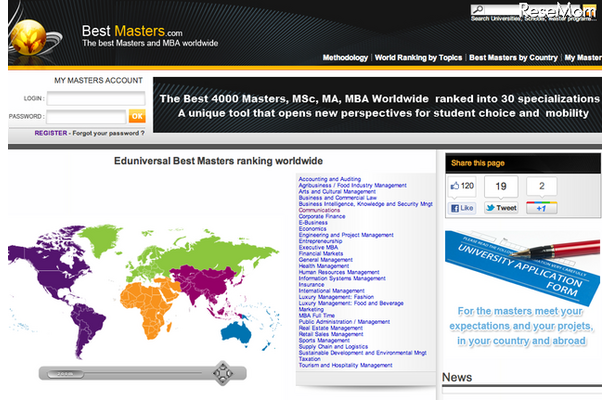
Task: Open the Marketing ranking link
Action: point(311,309)
